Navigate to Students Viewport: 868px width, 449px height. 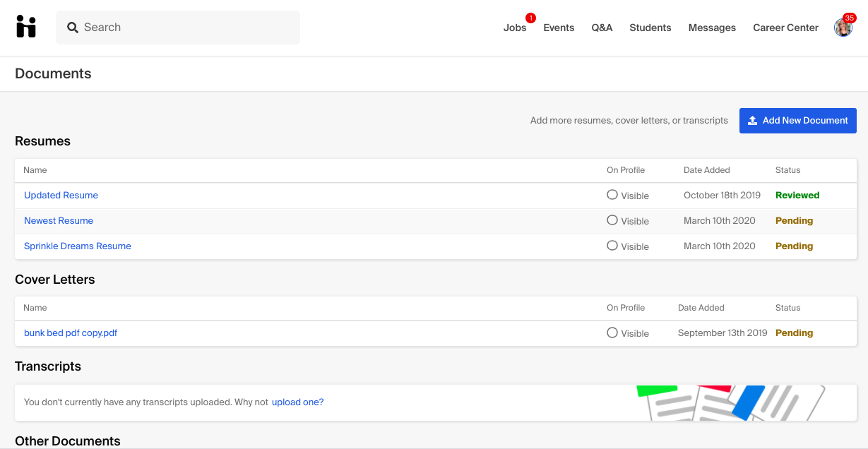click(650, 28)
